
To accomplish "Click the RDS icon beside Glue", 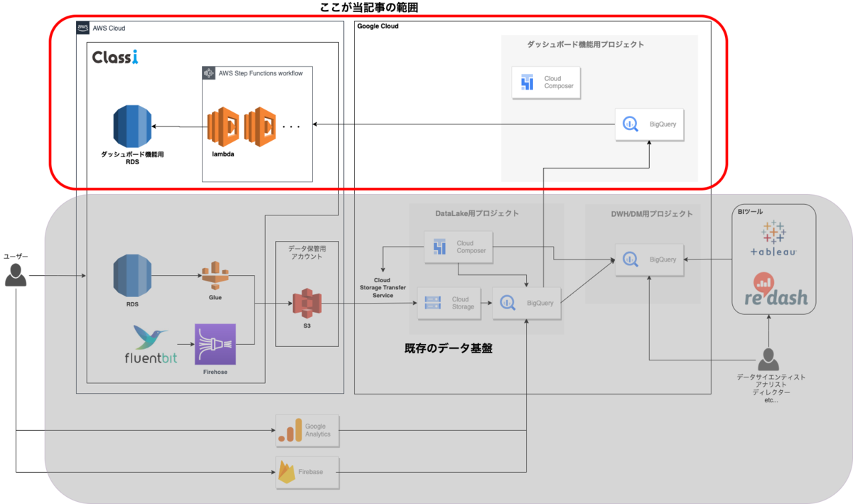I will [132, 276].
